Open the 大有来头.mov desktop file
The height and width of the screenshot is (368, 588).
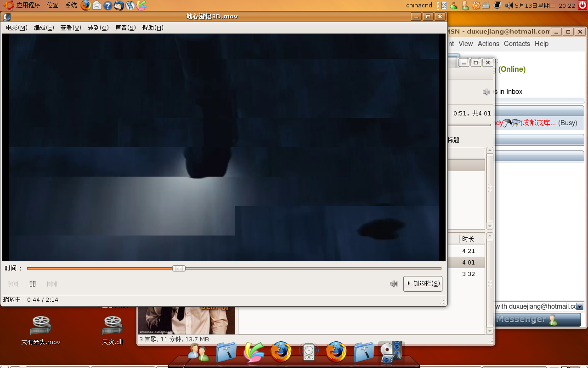(x=41, y=330)
